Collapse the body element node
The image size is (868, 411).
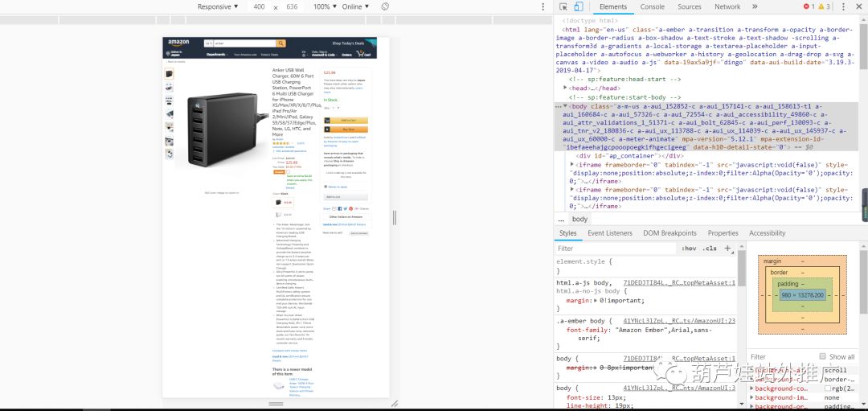(x=565, y=106)
